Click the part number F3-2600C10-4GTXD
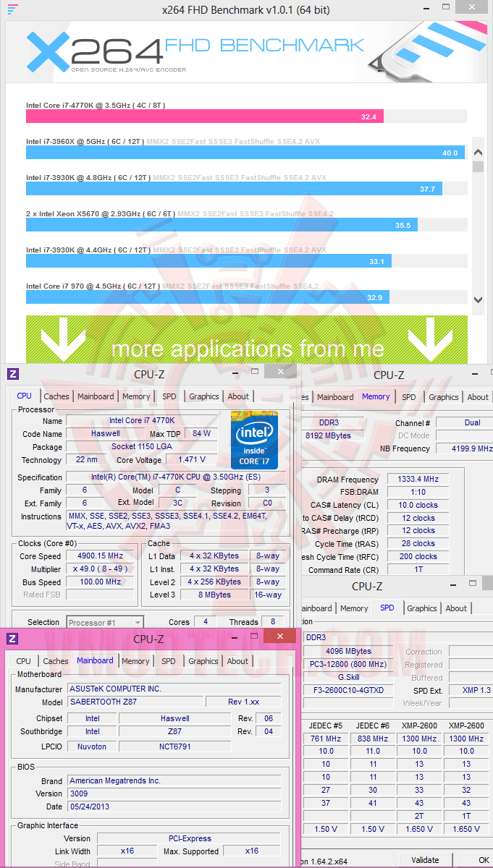 (x=349, y=690)
